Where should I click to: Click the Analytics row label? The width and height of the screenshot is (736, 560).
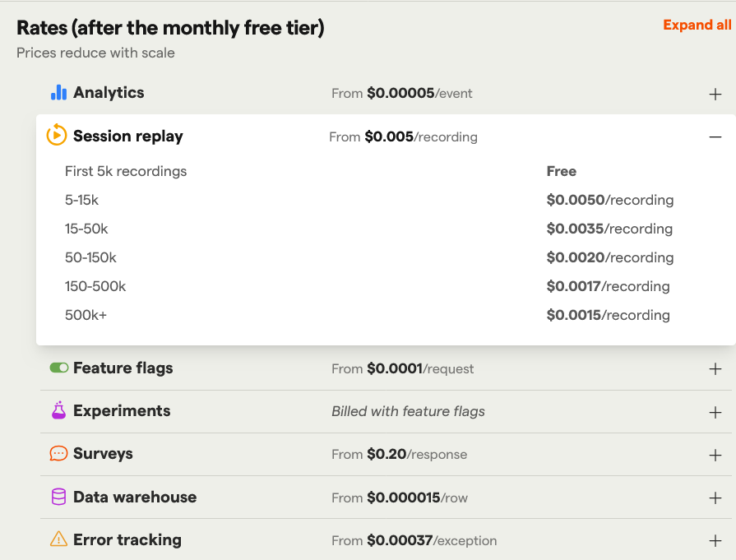pyautogui.click(x=108, y=92)
